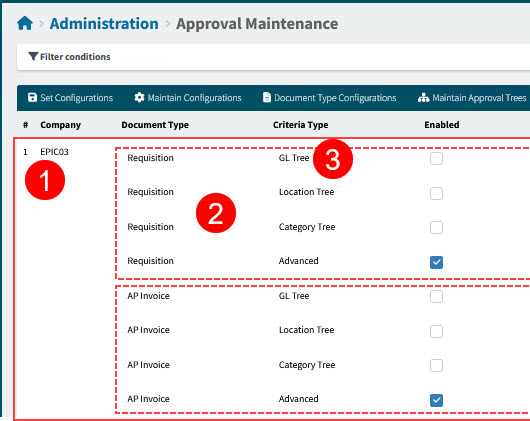Viewport: 530px width, 421px height.
Task: Click the Document Type column header
Action: click(x=155, y=125)
